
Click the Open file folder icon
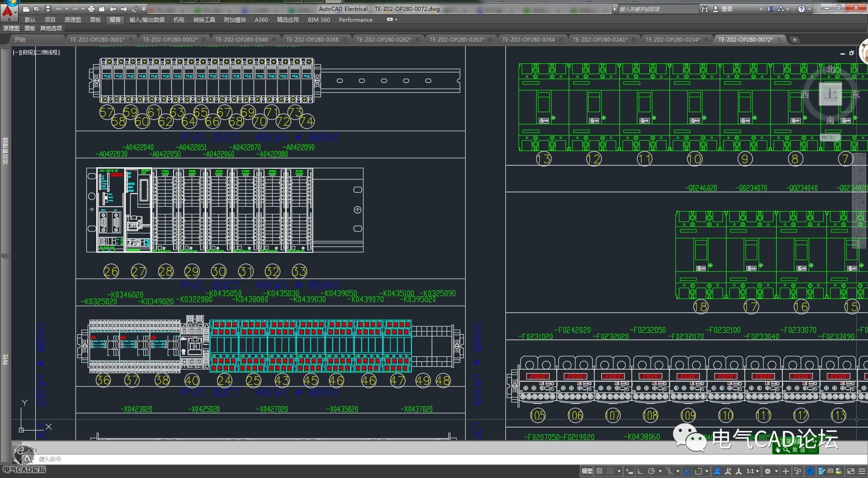[37, 9]
